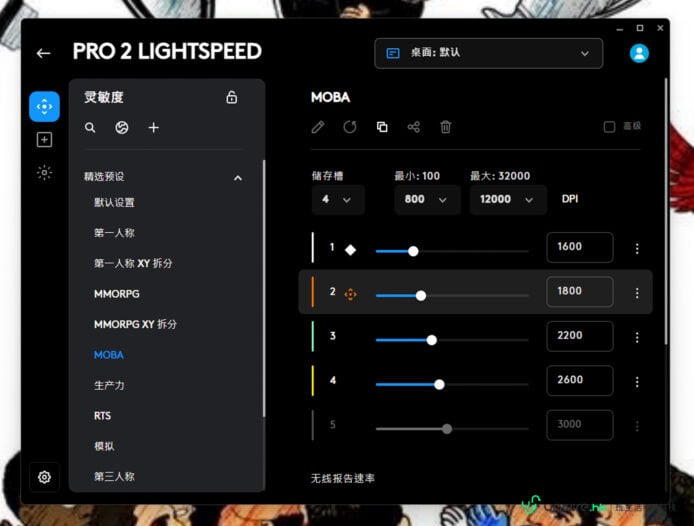This screenshot has height=526, width=694.
Task: Click the pencil rename icon under MOBA
Action: tap(318, 127)
